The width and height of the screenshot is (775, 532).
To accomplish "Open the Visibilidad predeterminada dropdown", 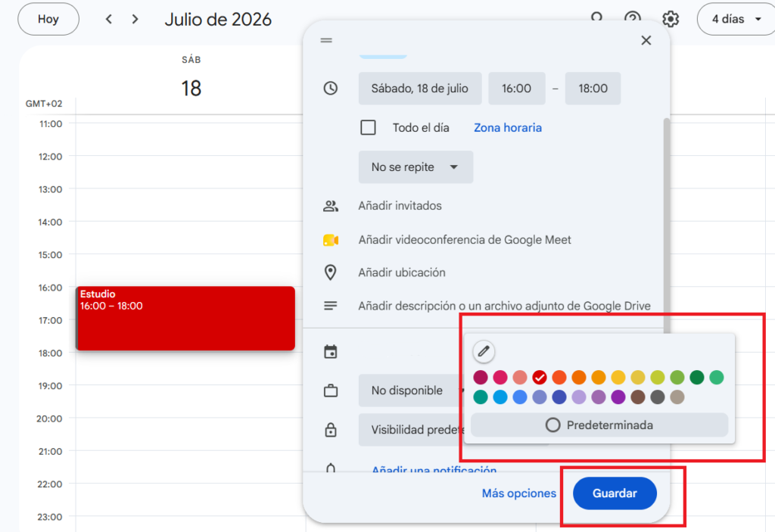I will 411,430.
